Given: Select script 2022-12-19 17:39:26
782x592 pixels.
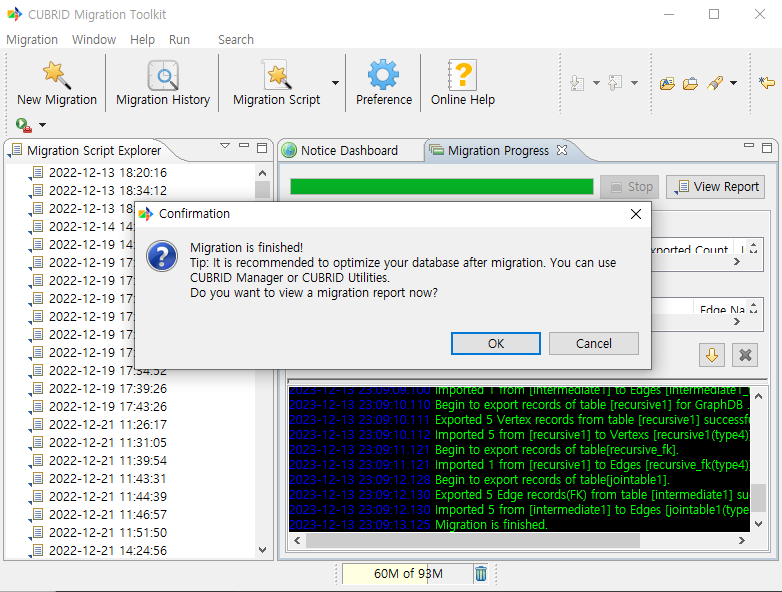Looking at the screenshot, I should (x=108, y=389).
